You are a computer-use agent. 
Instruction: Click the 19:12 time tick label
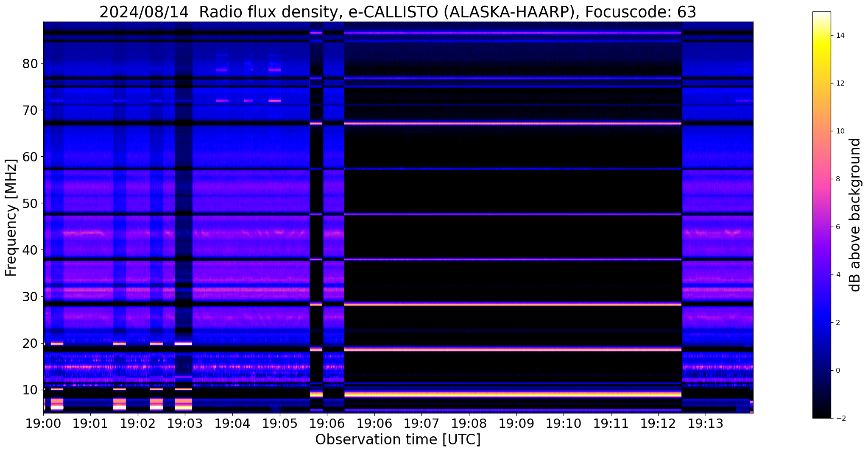point(659,423)
